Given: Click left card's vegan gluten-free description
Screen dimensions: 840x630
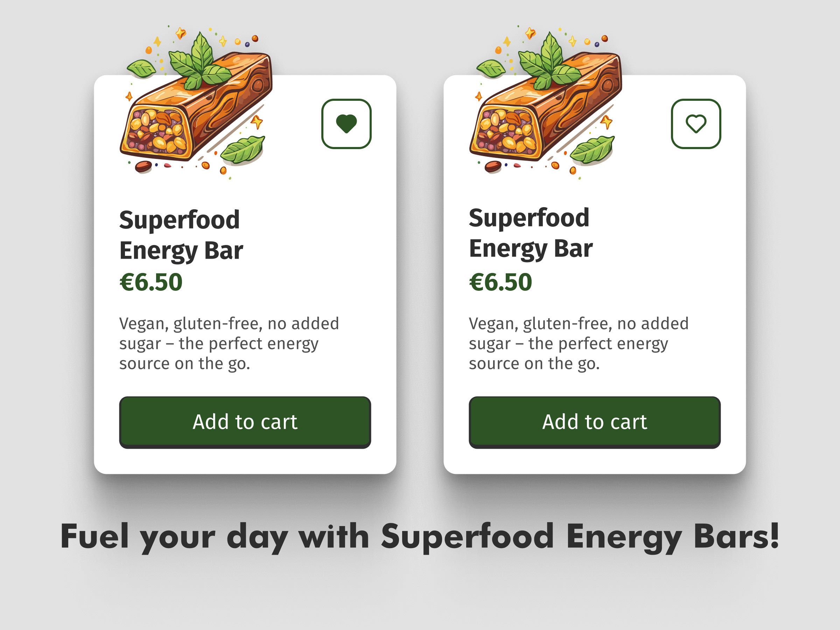Looking at the screenshot, I should click(228, 343).
